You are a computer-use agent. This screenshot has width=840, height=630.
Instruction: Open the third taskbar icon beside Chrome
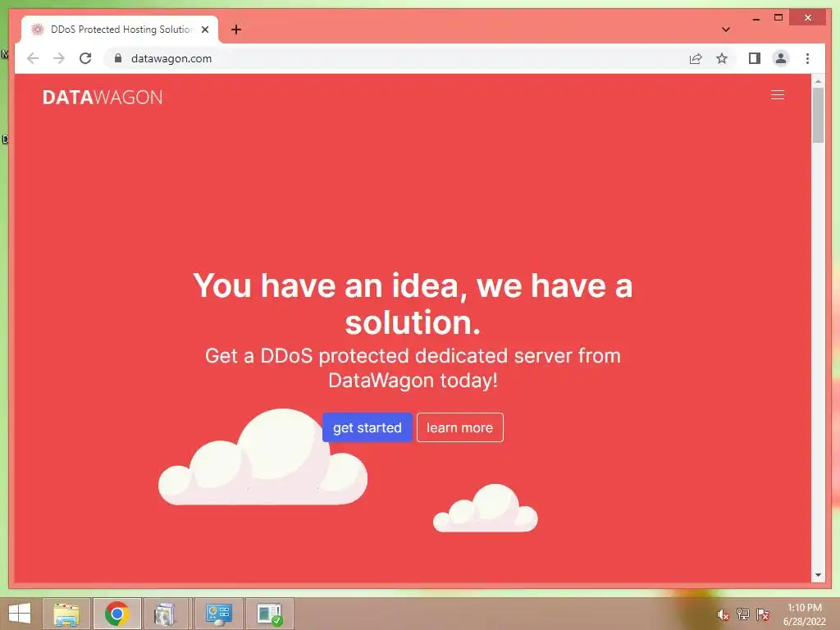(x=164, y=614)
